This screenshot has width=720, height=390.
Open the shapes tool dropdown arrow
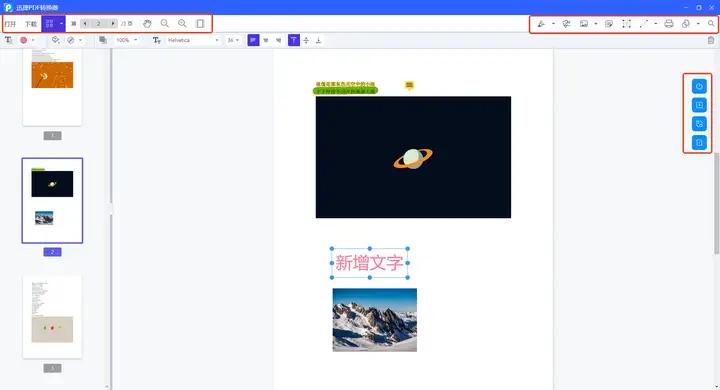tap(698, 24)
